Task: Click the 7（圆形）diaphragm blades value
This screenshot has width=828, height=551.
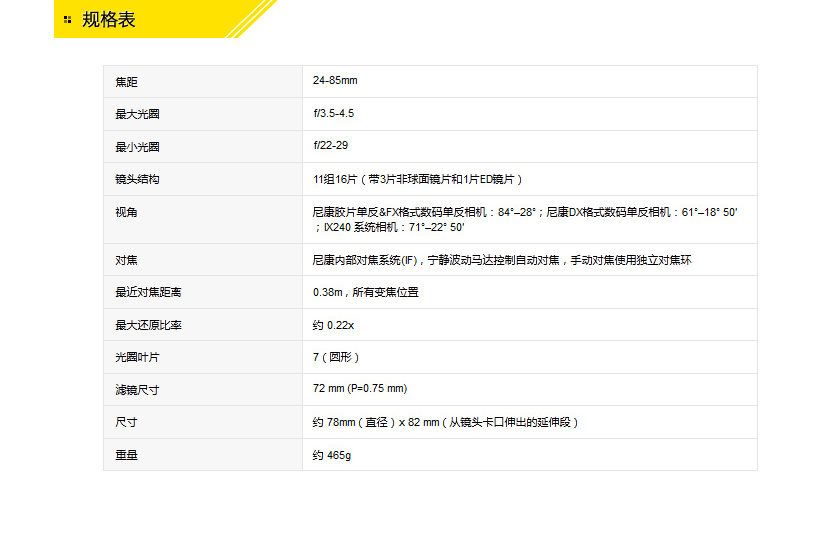Action: pyautogui.click(x=336, y=357)
